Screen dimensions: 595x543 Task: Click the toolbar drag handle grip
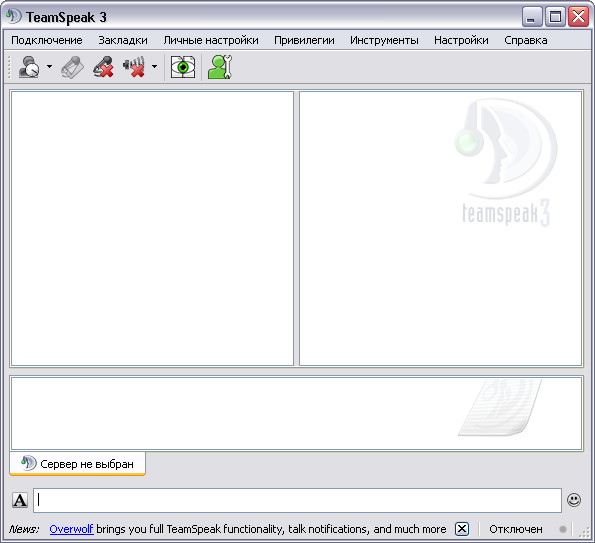pos(9,67)
